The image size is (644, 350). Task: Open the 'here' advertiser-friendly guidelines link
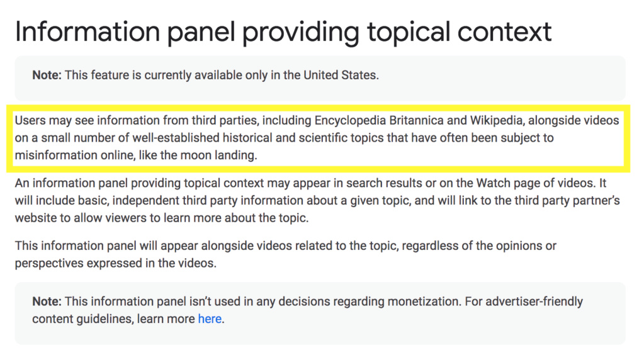click(210, 319)
